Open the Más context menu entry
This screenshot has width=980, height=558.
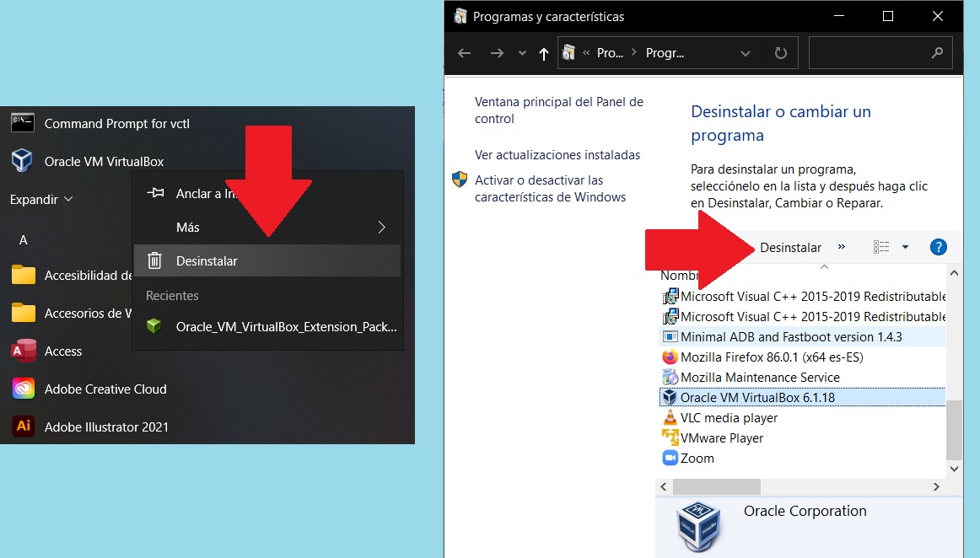click(x=267, y=227)
